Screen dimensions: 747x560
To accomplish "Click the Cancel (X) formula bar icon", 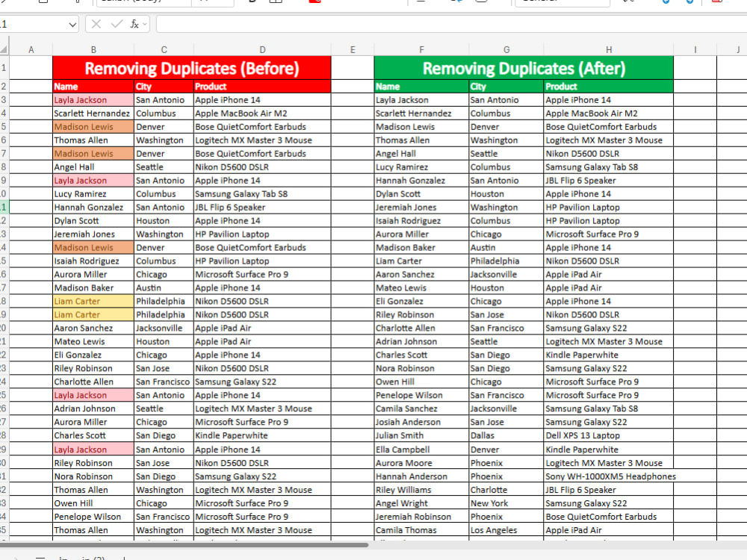I will coord(96,24).
